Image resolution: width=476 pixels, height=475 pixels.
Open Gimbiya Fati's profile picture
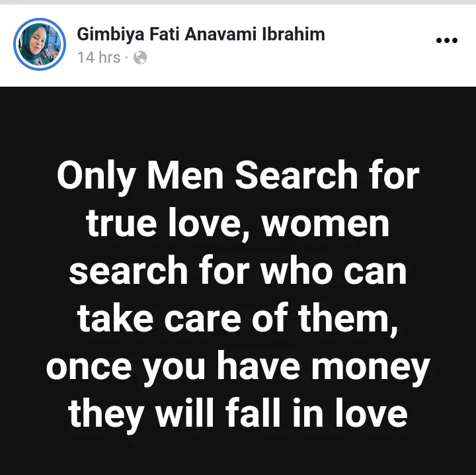click(40, 44)
